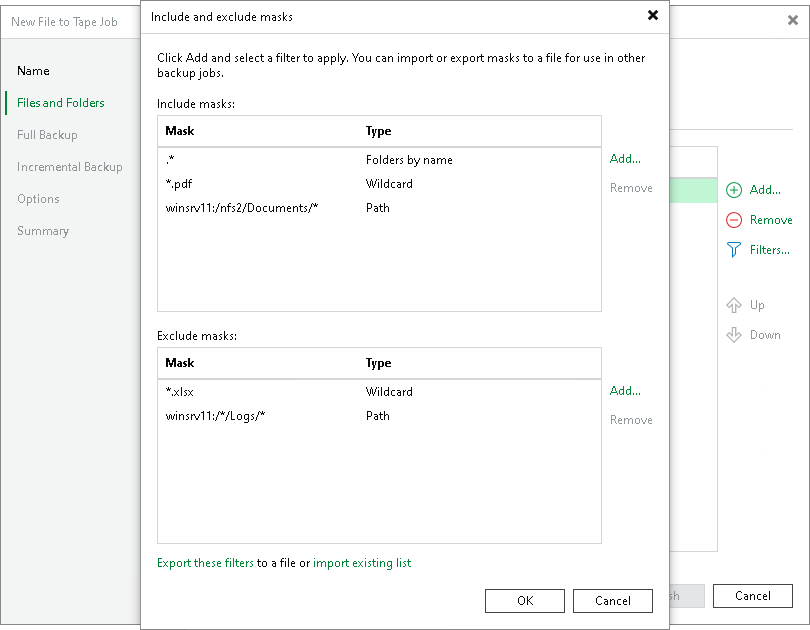
Task: Click the Add... label in wizard toolbar
Action: point(765,190)
